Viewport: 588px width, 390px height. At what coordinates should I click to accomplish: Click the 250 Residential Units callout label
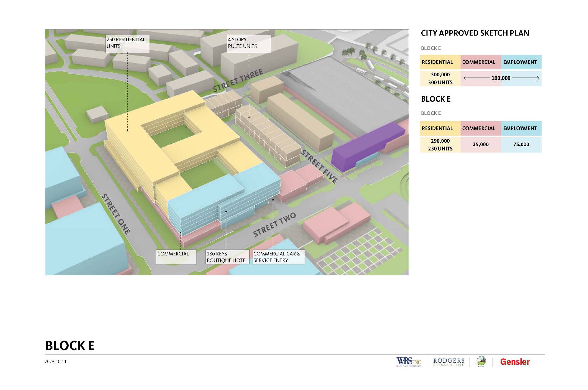click(127, 43)
